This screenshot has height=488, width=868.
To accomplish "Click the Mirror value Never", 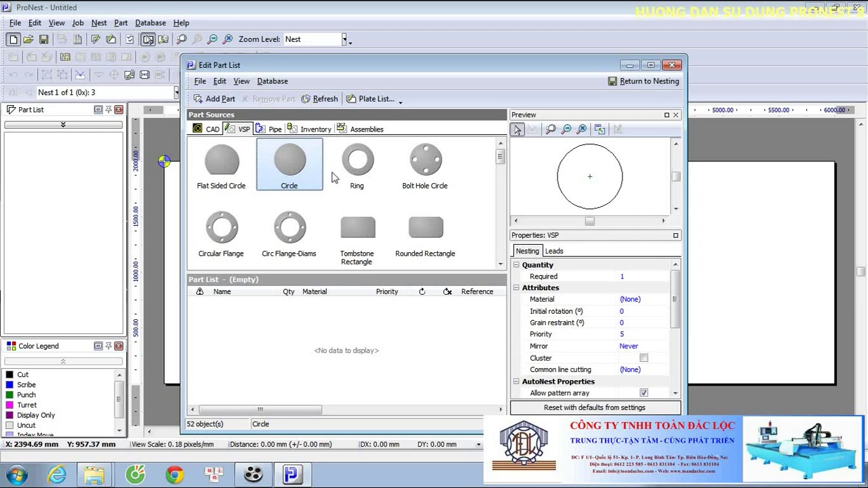I will coord(629,346).
